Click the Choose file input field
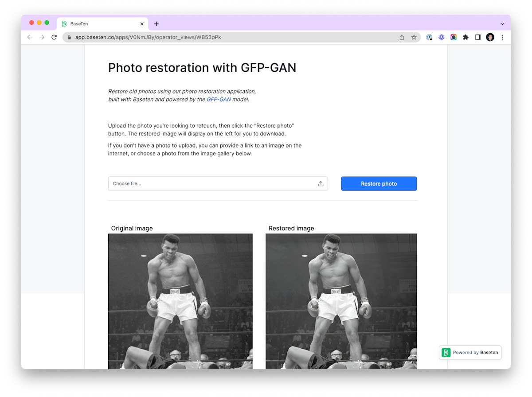Screen dimensions: 532x397 [218, 183]
